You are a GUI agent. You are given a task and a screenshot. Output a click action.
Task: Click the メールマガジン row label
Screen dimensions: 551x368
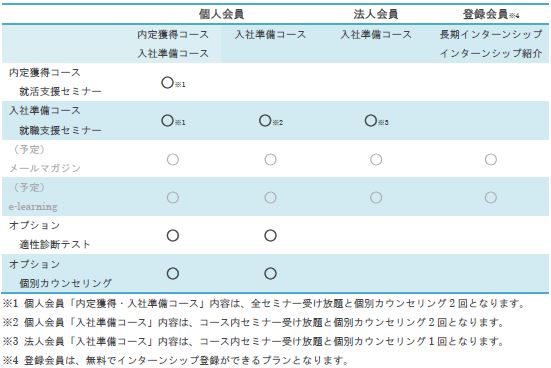45,168
